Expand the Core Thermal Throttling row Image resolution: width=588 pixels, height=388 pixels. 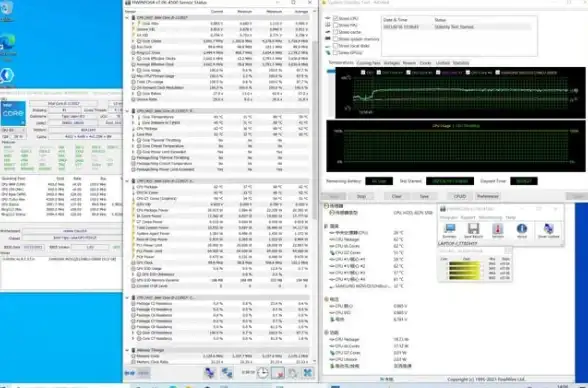133,140
